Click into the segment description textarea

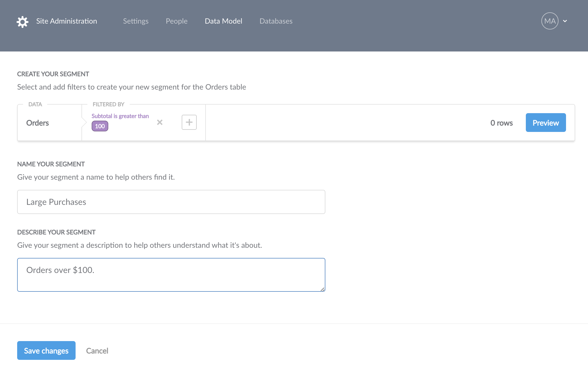pos(171,275)
